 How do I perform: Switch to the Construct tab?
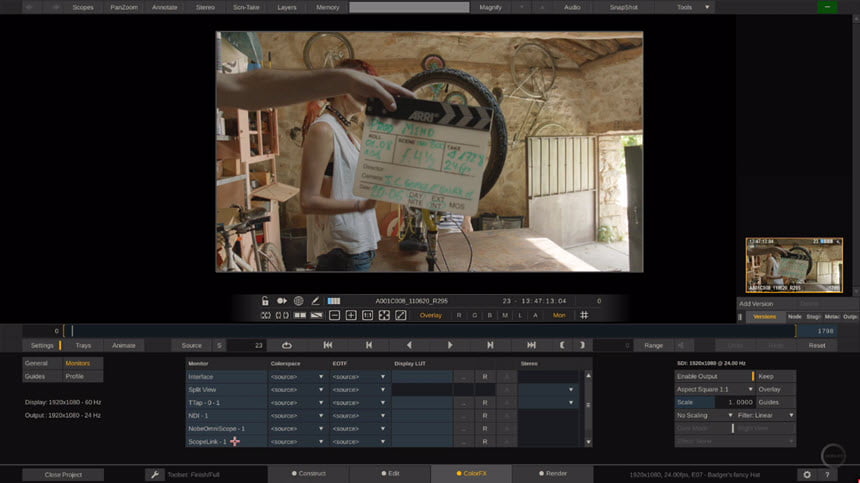click(x=308, y=474)
